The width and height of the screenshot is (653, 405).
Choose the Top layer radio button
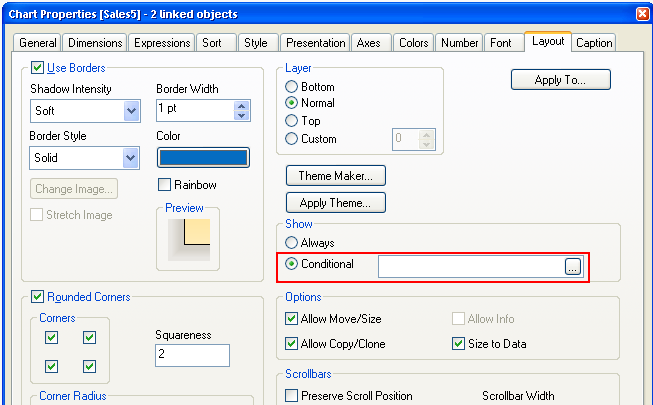pos(292,121)
